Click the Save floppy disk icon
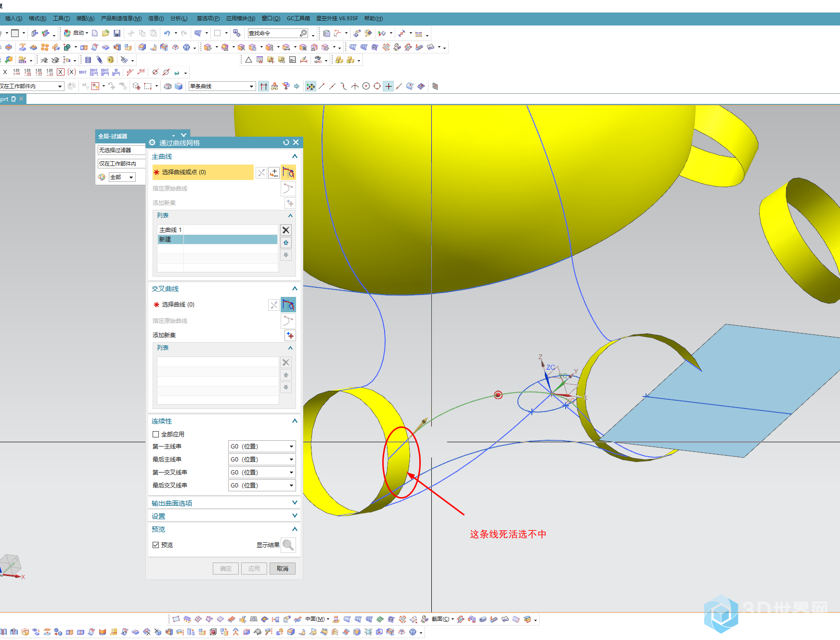This screenshot has width=840, height=640. pos(117,33)
